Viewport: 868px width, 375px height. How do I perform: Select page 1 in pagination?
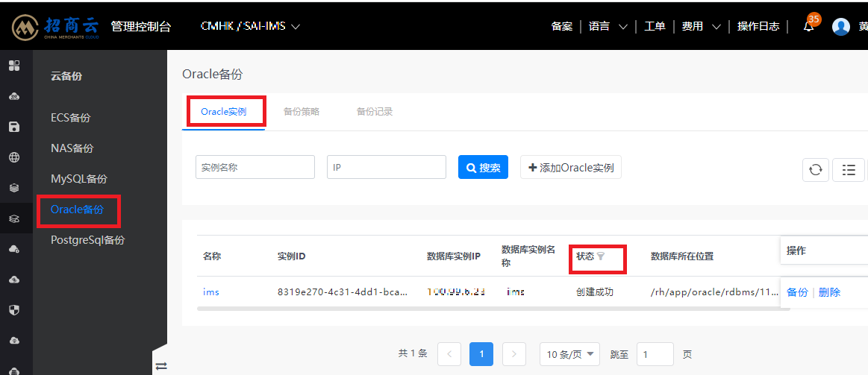481,354
